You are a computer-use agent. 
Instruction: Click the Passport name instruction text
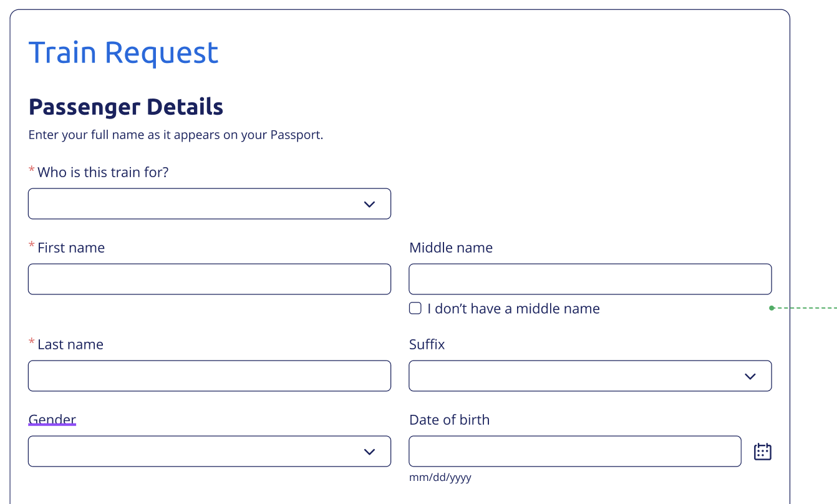click(176, 135)
